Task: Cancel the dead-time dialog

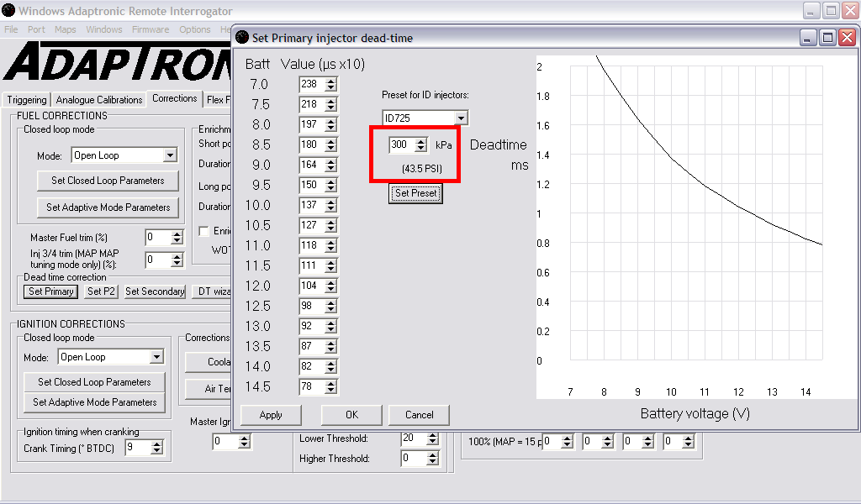Action: coord(419,415)
